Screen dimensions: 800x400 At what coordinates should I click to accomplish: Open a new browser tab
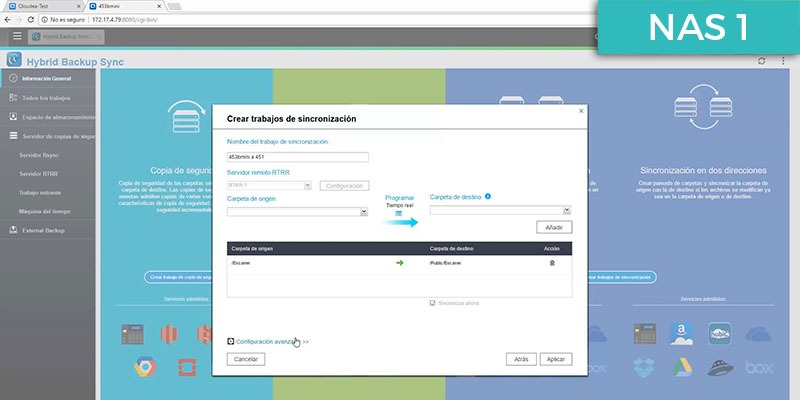coord(174,6)
